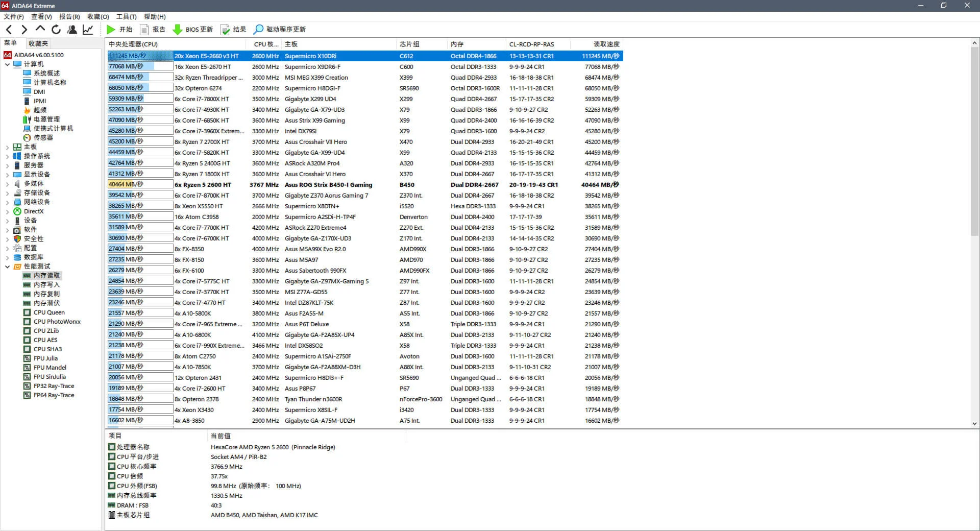Open the 工具(T) menu
Screen dimensions: 980x531
click(126, 17)
